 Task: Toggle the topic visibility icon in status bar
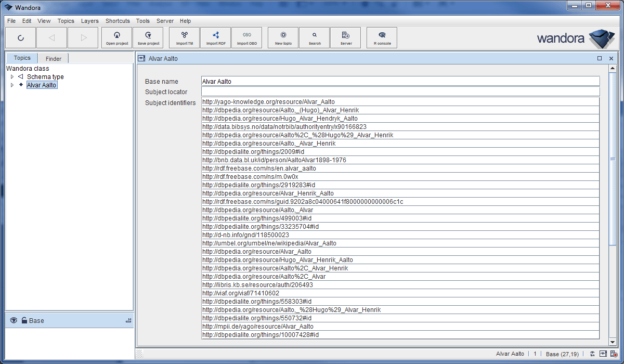pos(592,354)
